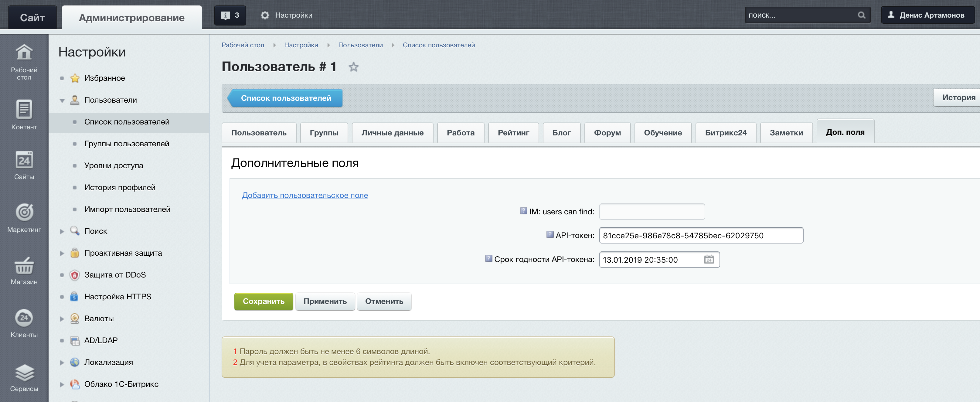Switch to the Битрикс24 tab
The image size is (980, 402).
point(726,133)
